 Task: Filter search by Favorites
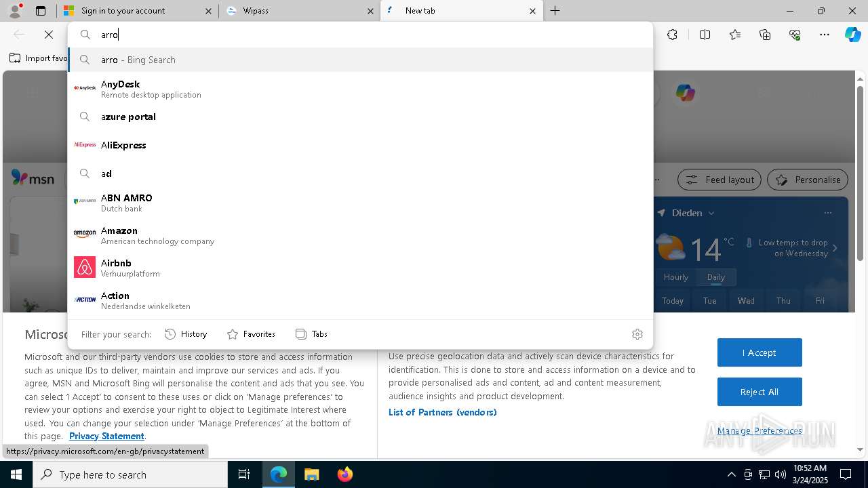[x=251, y=334]
